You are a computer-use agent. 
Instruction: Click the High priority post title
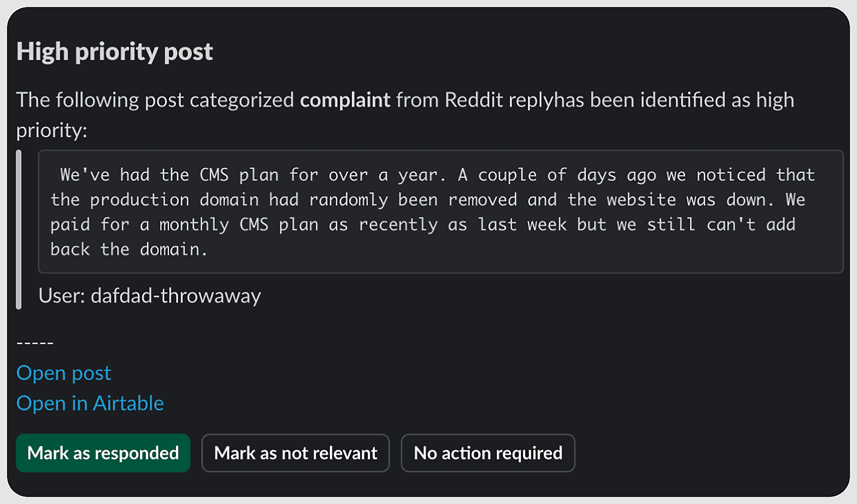tap(115, 51)
